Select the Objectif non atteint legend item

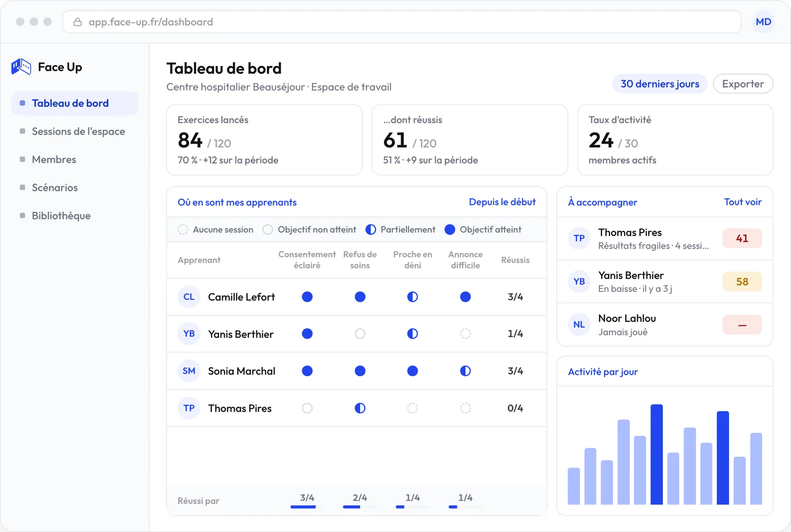point(309,230)
